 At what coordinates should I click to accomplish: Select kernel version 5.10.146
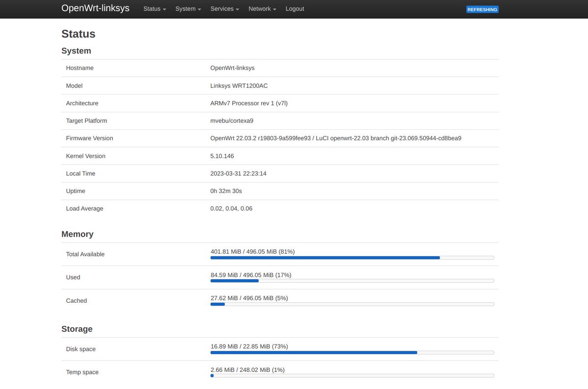click(222, 156)
